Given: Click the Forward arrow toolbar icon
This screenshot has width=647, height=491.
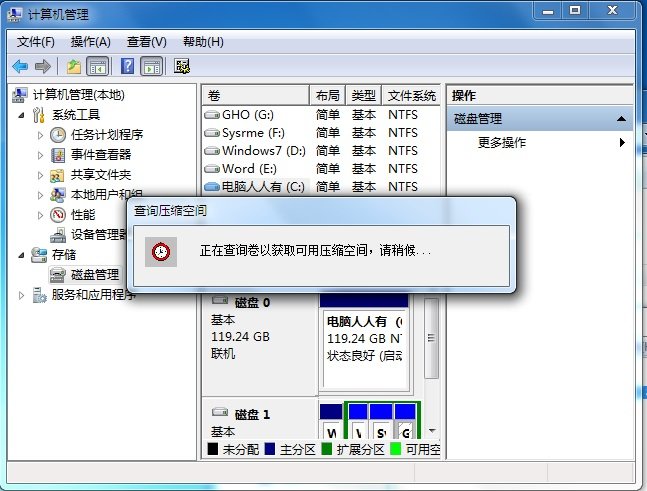Looking at the screenshot, I should 43,66.
